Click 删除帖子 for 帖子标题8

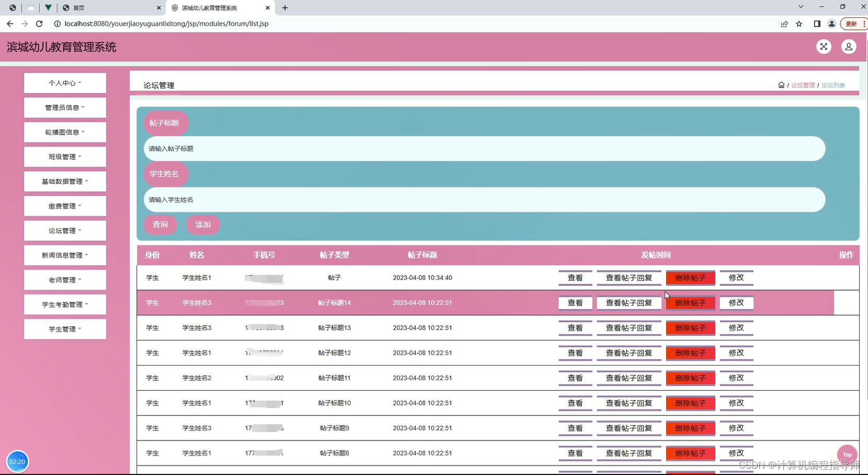[x=690, y=454]
